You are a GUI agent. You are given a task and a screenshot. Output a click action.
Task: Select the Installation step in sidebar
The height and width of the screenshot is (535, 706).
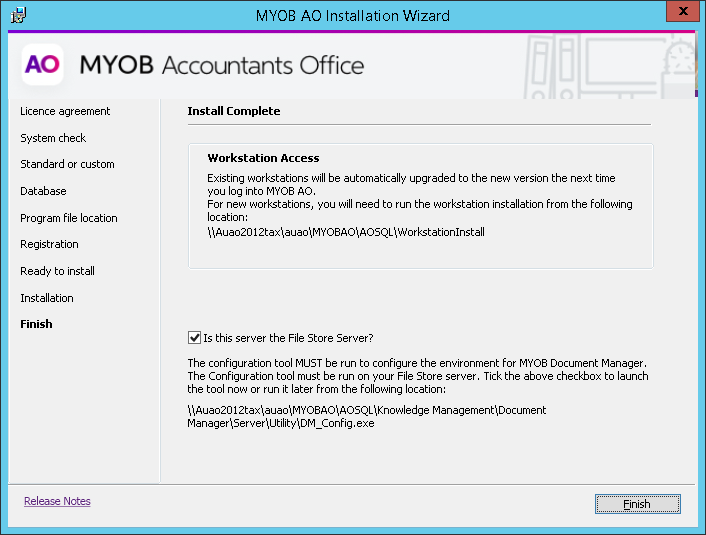[x=47, y=298]
